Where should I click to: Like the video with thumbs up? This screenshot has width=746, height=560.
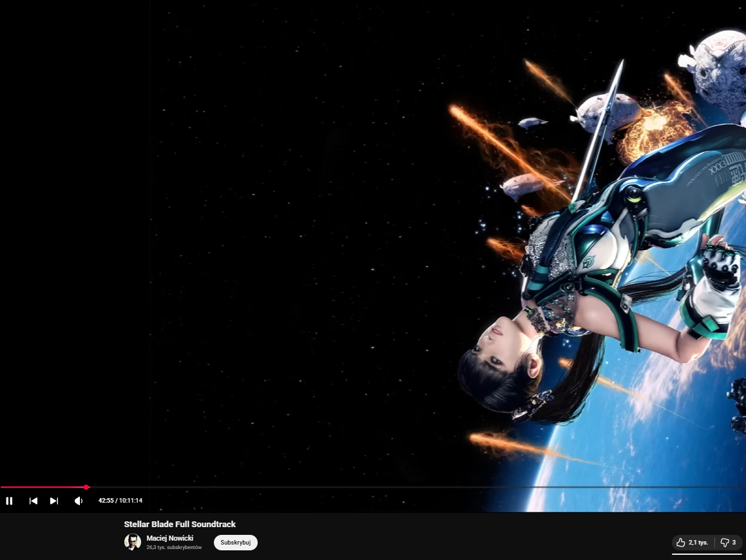click(693, 543)
